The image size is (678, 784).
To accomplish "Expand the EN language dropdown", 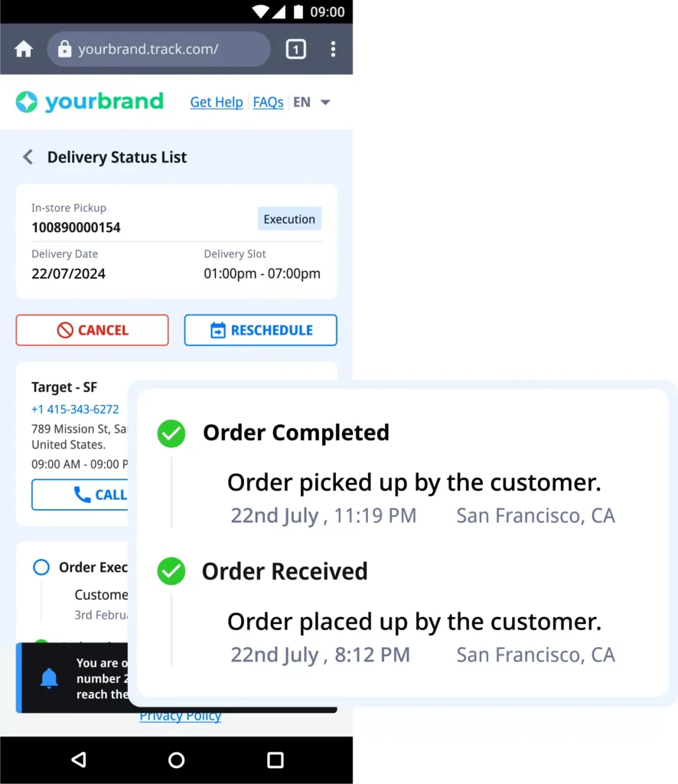I will (x=312, y=102).
